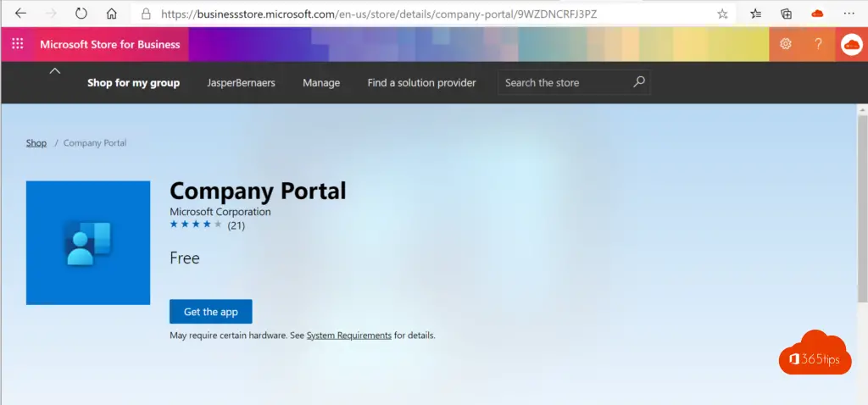Open the browser home page icon

[x=112, y=14]
